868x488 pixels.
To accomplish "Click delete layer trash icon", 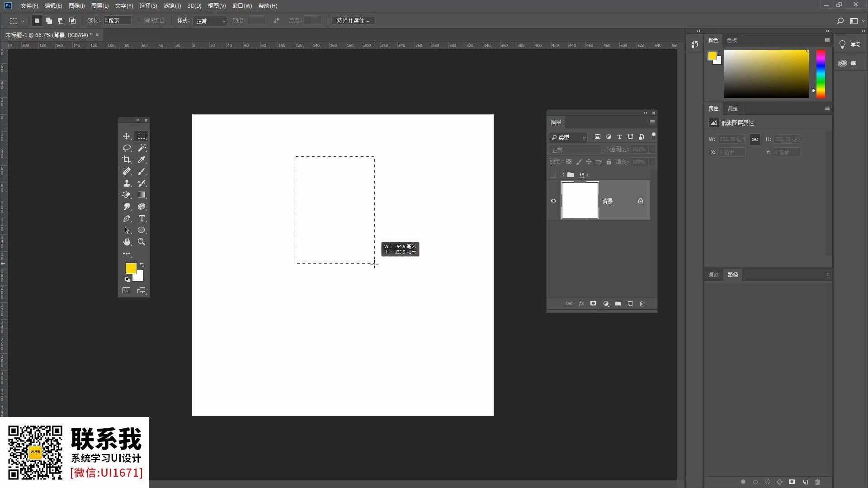I will (642, 304).
